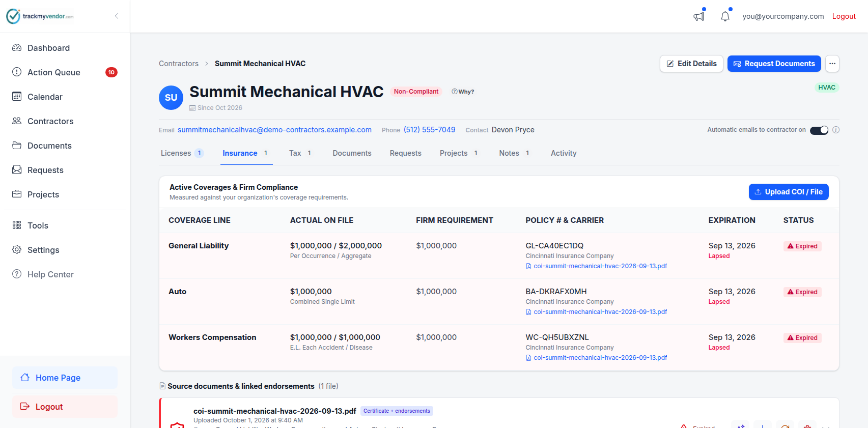Click the trackmyvendor logo

click(40, 16)
